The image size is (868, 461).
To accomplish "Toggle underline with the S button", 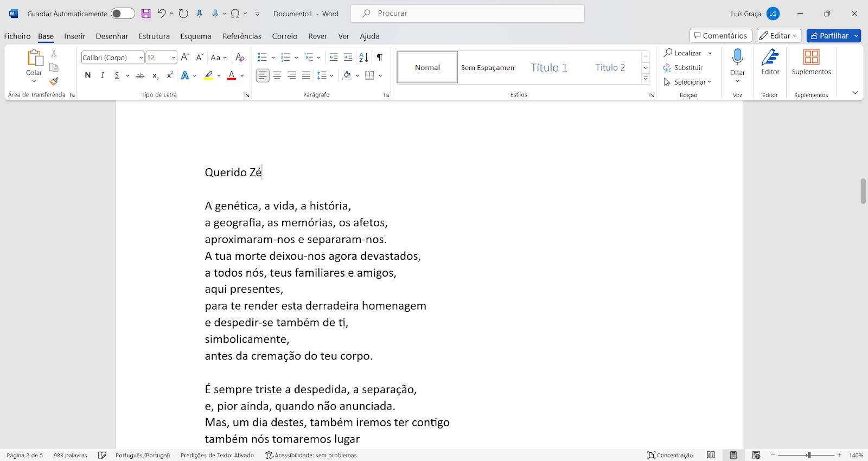I will pyautogui.click(x=117, y=75).
